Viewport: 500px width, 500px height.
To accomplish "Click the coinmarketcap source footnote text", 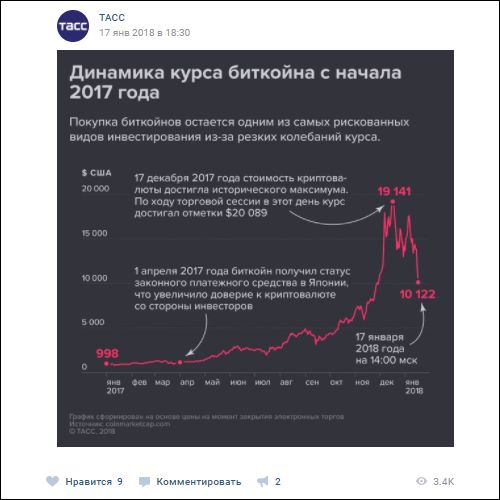I will click(120, 424).
